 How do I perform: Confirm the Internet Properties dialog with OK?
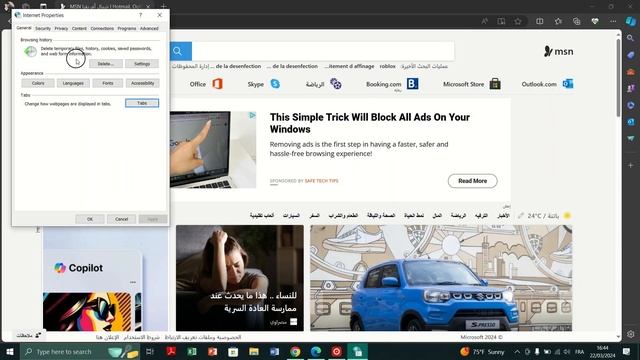point(90,219)
